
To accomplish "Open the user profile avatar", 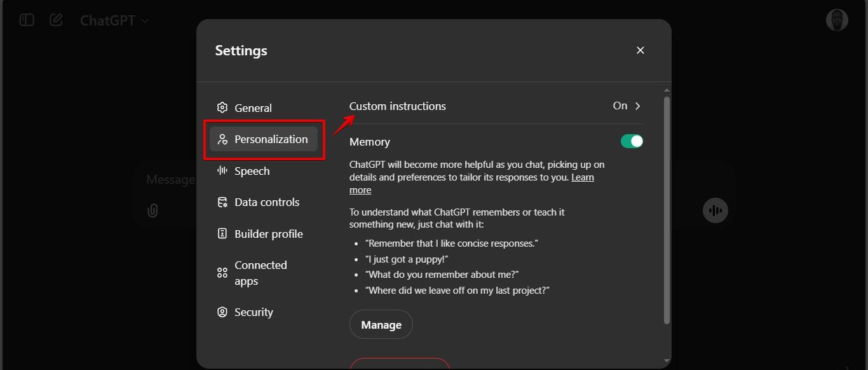I will pyautogui.click(x=837, y=20).
